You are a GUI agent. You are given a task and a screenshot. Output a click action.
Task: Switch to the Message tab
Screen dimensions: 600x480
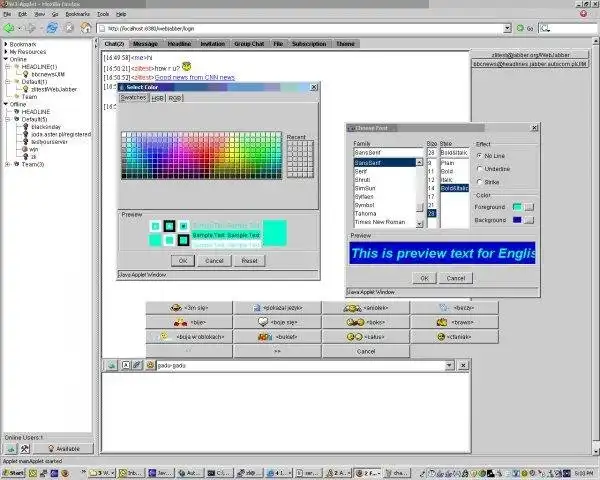[145, 44]
